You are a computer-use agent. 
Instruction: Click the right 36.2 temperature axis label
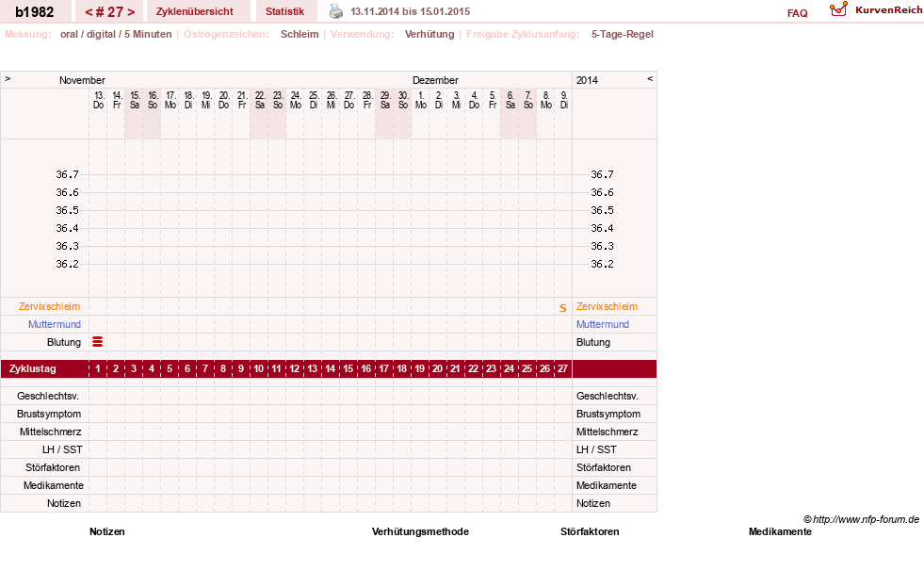coord(602,264)
